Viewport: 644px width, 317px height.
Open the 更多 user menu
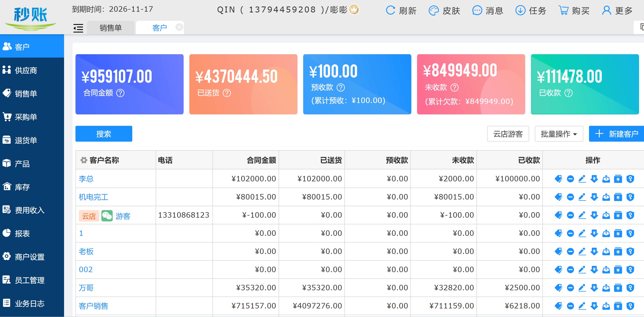(x=617, y=11)
